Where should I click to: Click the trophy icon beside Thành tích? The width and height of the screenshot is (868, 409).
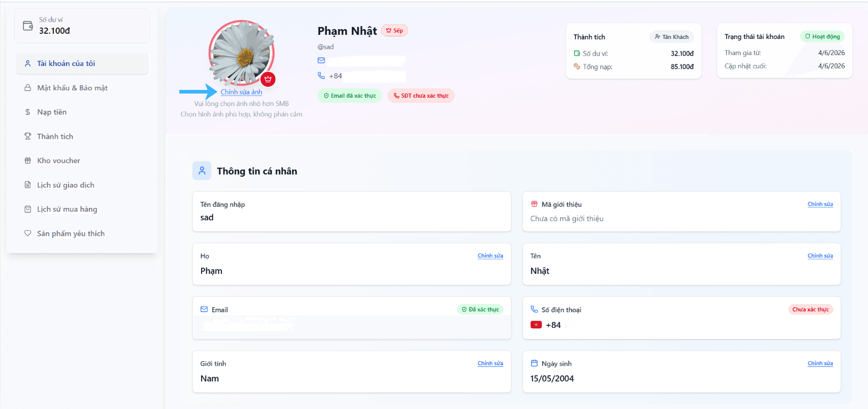[x=28, y=136]
